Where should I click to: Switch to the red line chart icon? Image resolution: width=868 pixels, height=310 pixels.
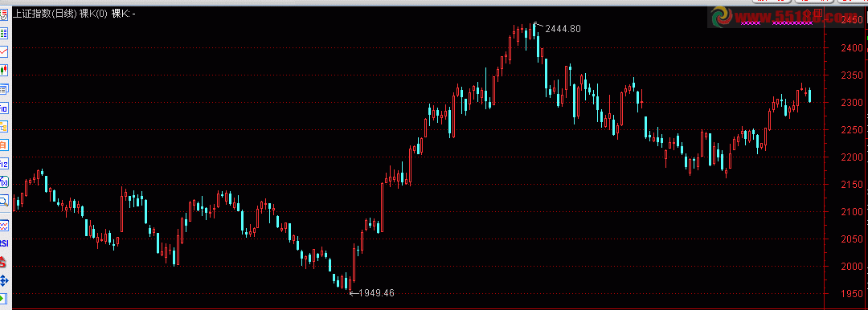pyautogui.click(x=4, y=52)
